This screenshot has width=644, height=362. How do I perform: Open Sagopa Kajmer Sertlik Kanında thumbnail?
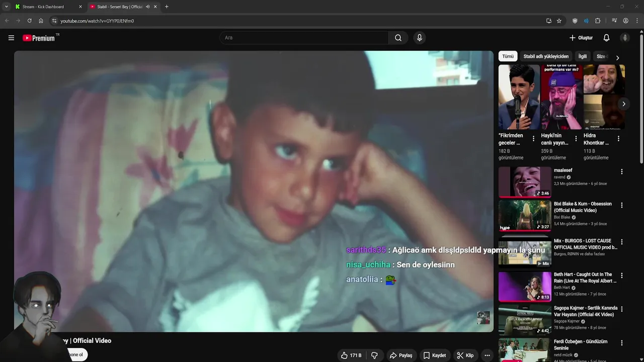click(525, 320)
